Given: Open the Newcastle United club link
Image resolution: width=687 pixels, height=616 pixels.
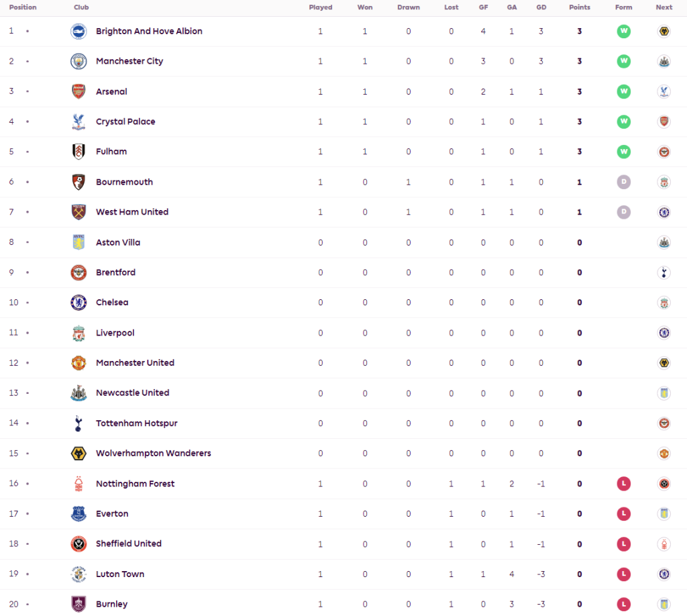Looking at the screenshot, I should click(x=132, y=393).
